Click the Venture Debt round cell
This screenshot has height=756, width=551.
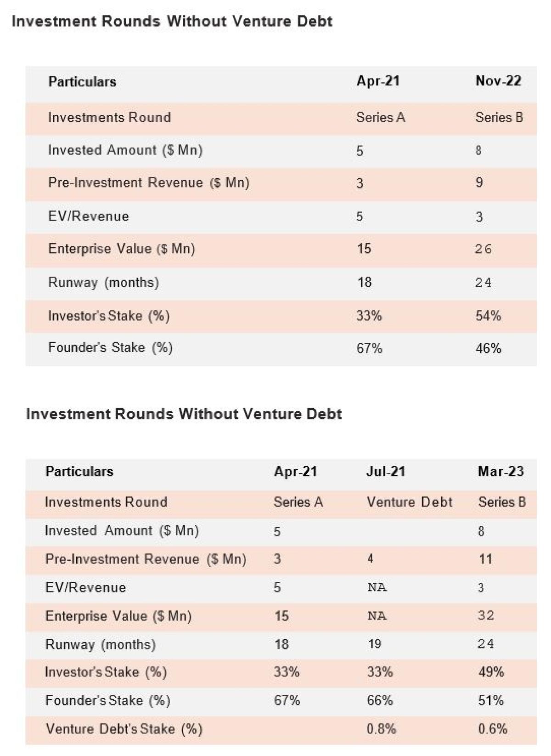[409, 502]
